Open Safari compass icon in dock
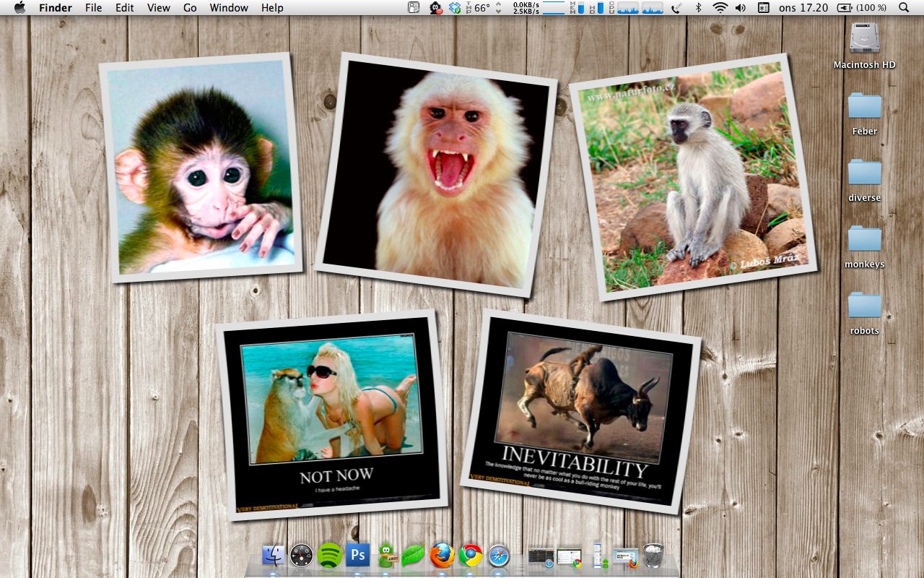Viewport: 924px width, 578px height. tap(499, 556)
